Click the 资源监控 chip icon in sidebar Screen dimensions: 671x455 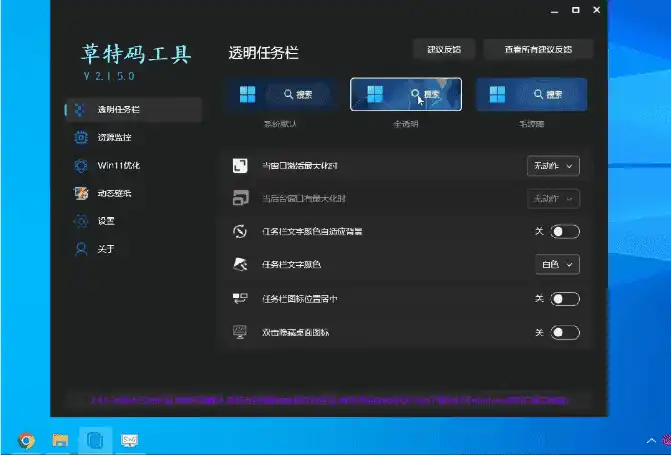pos(80,137)
